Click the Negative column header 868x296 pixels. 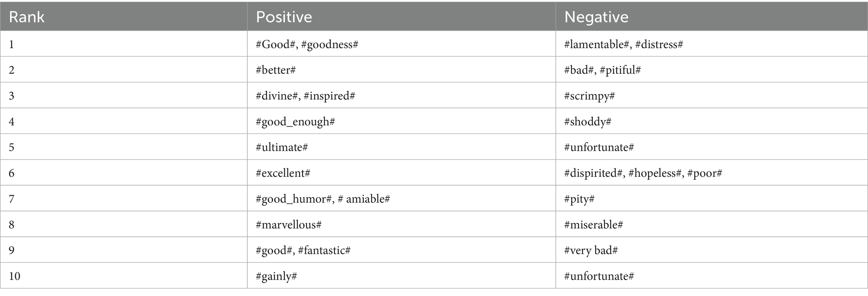[596, 17]
